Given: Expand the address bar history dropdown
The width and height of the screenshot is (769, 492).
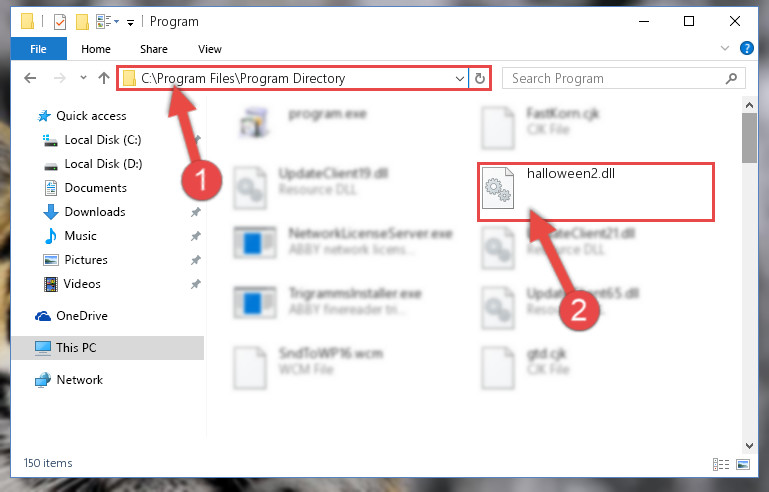Looking at the screenshot, I should pyautogui.click(x=460, y=78).
